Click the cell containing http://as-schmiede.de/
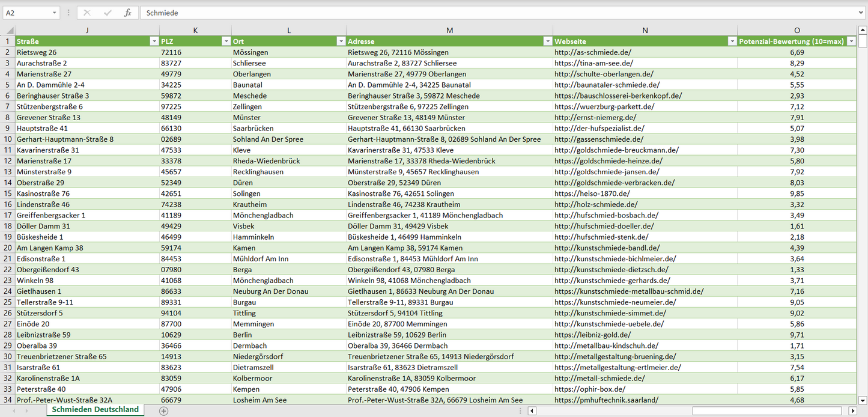Image resolution: width=868 pixels, height=417 pixels. point(593,52)
